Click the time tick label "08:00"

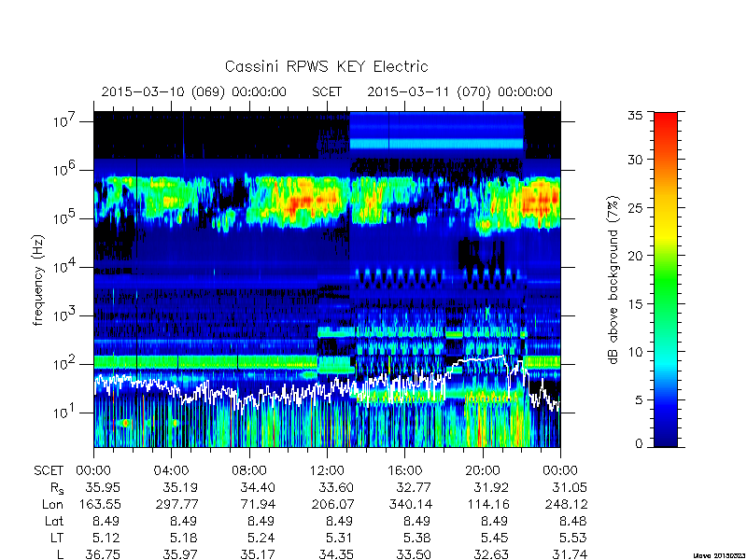pyautogui.click(x=248, y=470)
